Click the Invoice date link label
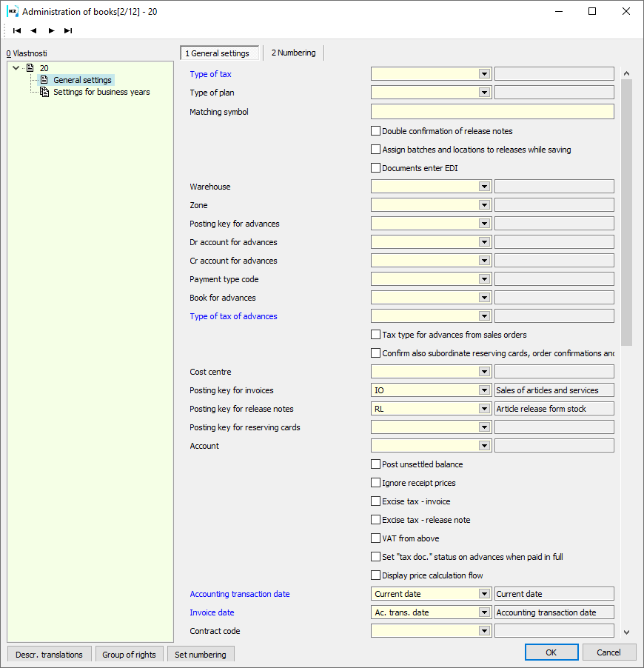The image size is (644, 668). pos(212,612)
